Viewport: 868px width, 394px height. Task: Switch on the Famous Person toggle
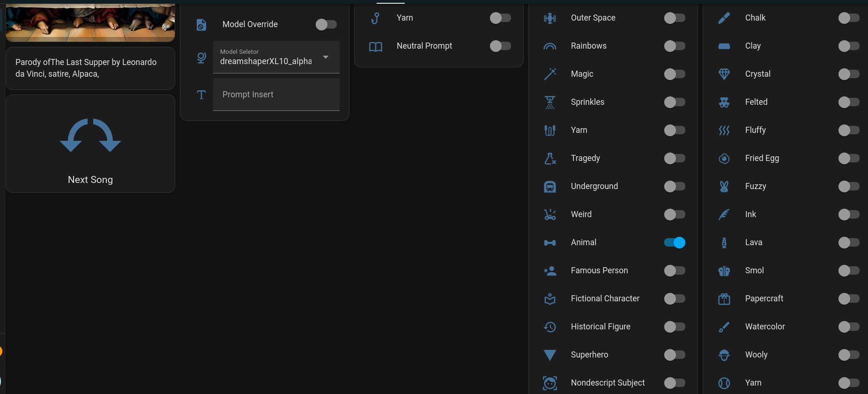tap(675, 270)
